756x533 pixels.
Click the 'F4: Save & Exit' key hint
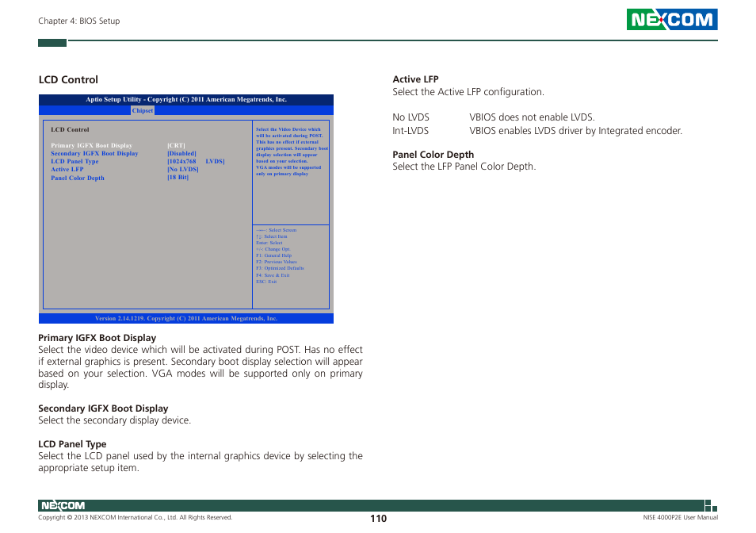[273, 275]
